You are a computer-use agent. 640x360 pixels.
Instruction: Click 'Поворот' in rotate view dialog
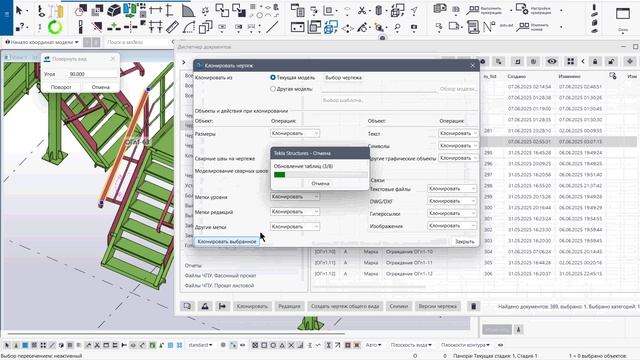61,87
